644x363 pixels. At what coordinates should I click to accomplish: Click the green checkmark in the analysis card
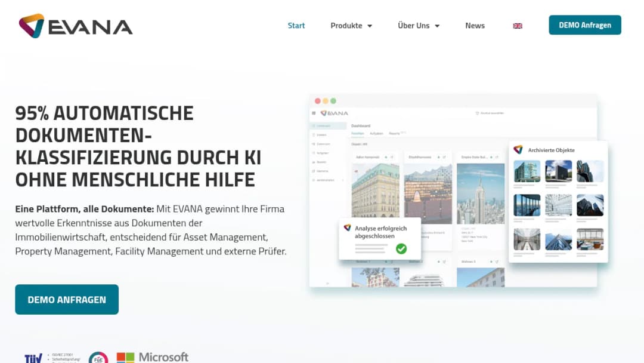[x=401, y=249]
